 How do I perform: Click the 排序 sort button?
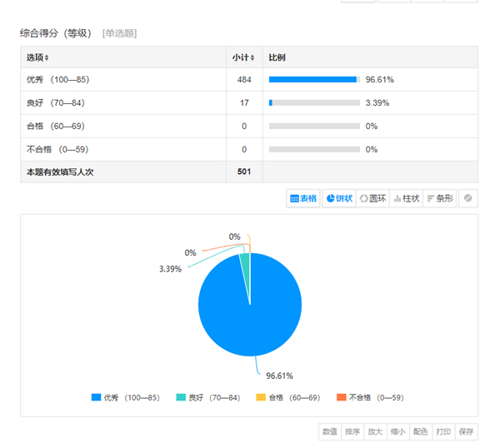coord(352,431)
